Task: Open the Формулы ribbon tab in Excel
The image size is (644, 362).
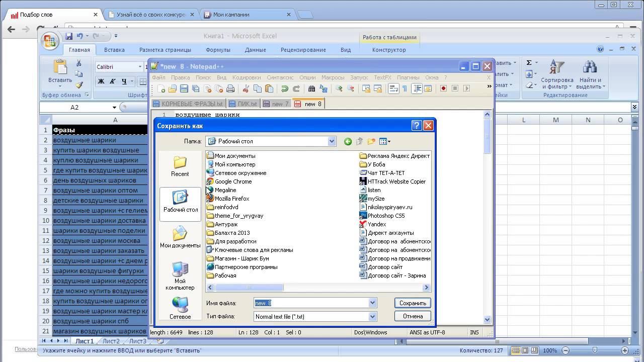Action: coord(218,50)
